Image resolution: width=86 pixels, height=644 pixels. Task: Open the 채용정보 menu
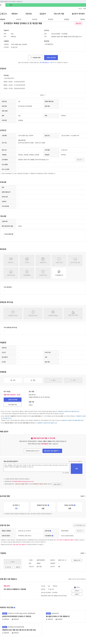coord(15,14)
